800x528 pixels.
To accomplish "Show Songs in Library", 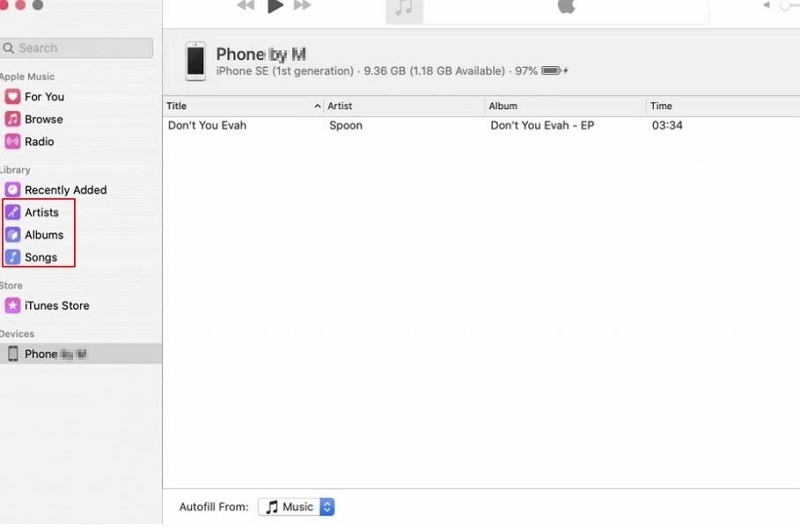I will click(x=41, y=257).
